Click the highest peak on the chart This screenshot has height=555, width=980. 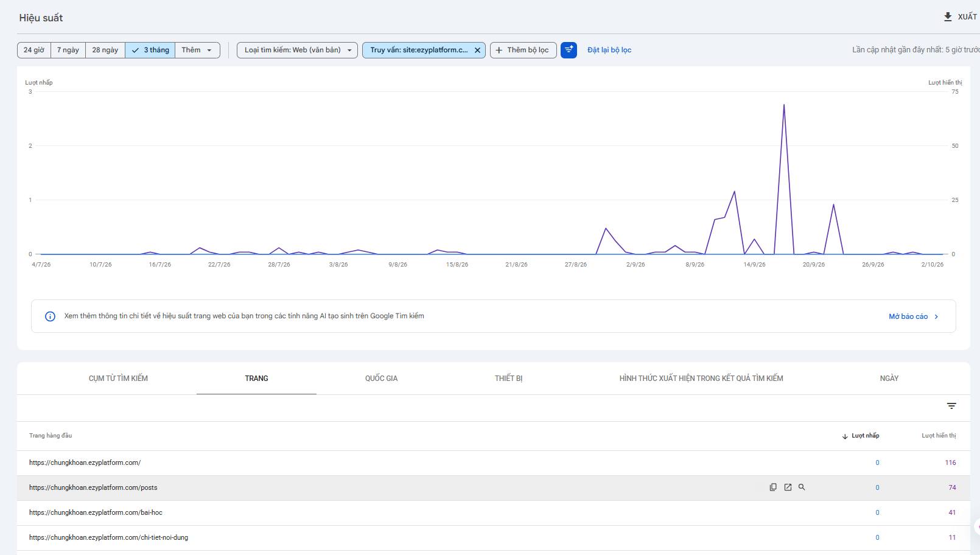click(784, 105)
